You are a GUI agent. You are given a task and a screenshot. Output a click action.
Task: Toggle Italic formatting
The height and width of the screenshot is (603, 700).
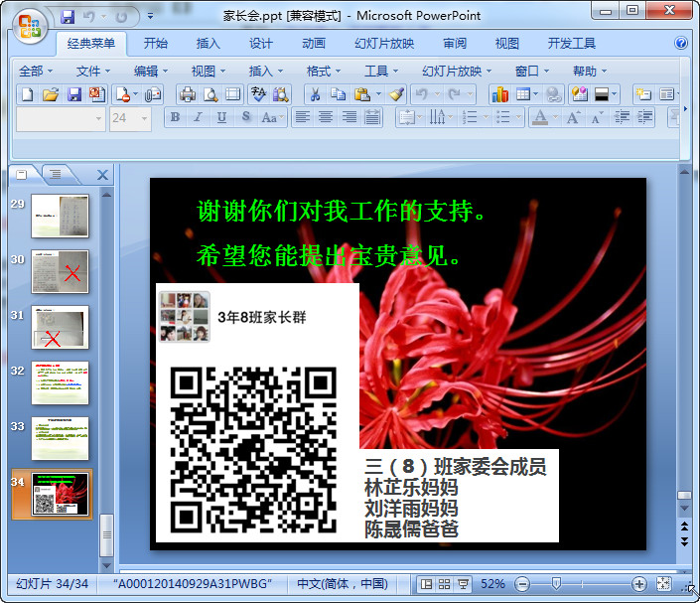(199, 117)
